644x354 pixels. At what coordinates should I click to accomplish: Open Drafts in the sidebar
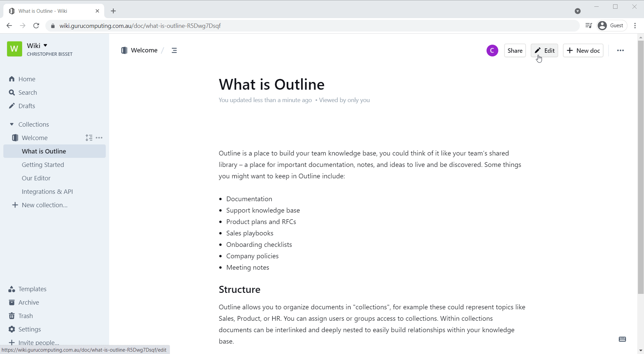point(27,106)
